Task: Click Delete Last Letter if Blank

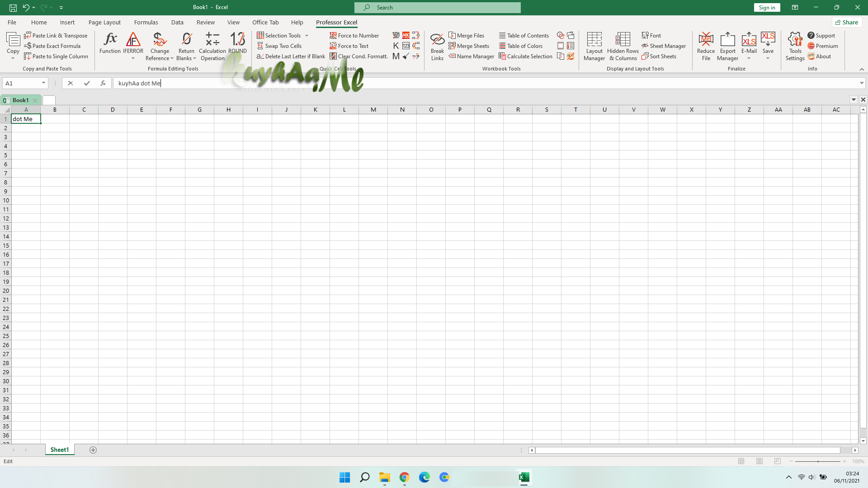Action: click(x=291, y=56)
